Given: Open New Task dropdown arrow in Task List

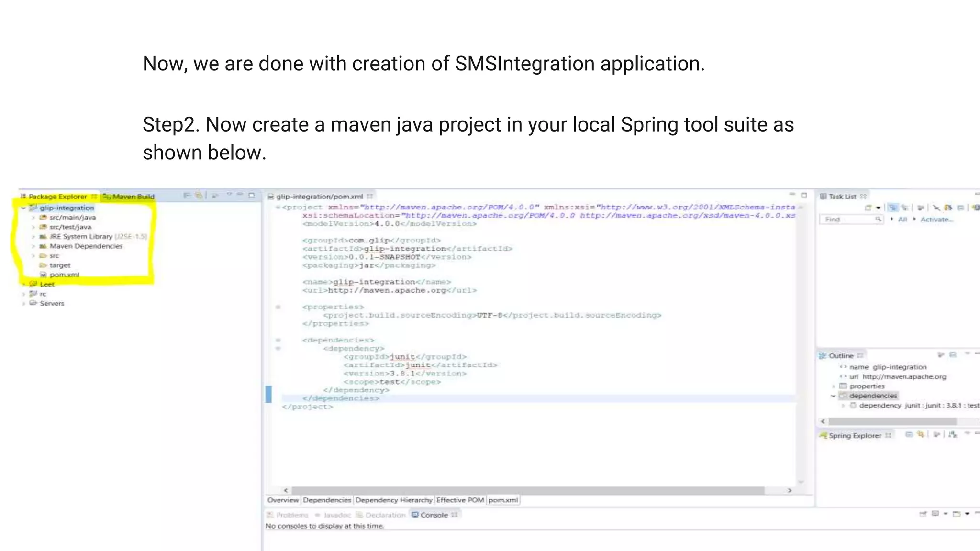Looking at the screenshot, I should pos(878,208).
